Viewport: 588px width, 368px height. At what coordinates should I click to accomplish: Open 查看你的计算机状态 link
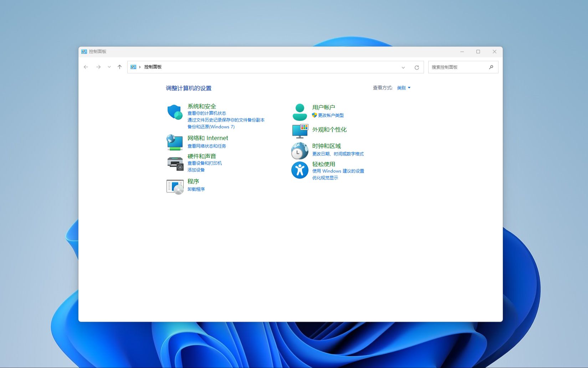(207, 113)
